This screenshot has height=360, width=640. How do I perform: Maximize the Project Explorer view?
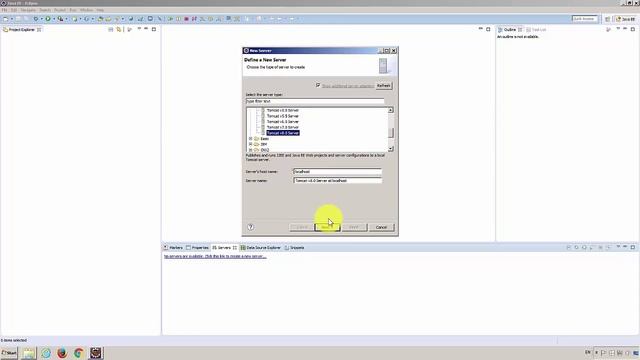tap(154, 29)
